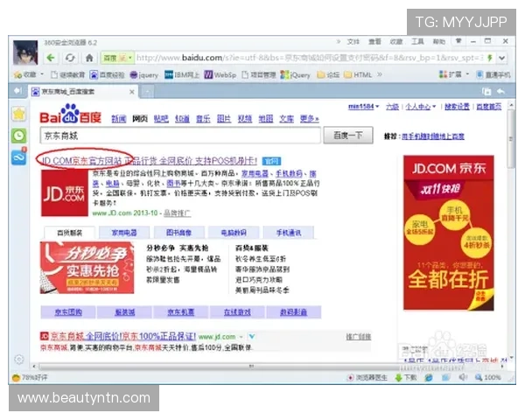Open the jquery bookmark with purple icon
Image resolution: width=525 pixels, height=420 pixels.
pyautogui.click(x=144, y=75)
